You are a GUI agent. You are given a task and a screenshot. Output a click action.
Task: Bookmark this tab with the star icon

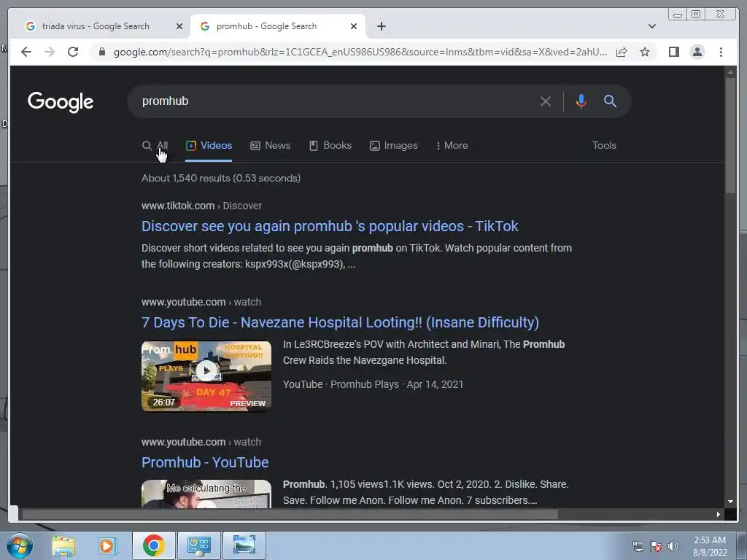click(x=645, y=52)
